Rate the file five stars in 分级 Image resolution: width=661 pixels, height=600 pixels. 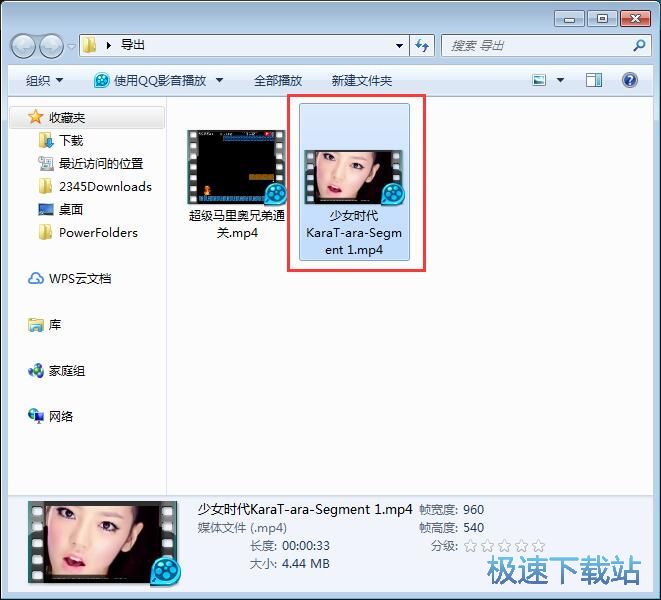[x=539, y=546]
